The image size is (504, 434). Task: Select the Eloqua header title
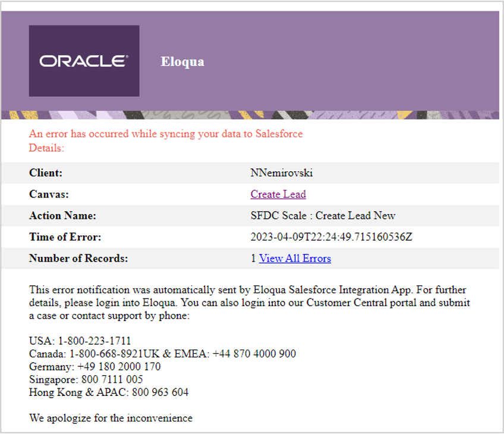[x=182, y=61]
